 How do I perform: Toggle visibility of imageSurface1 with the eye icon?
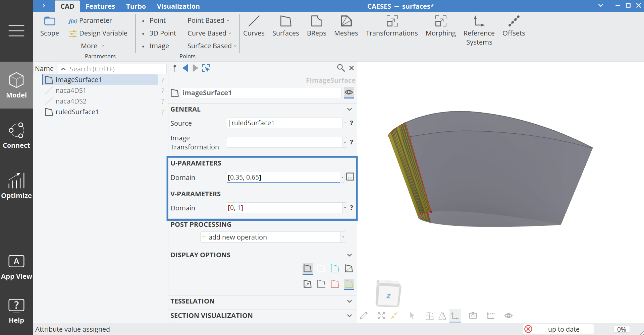point(349,92)
